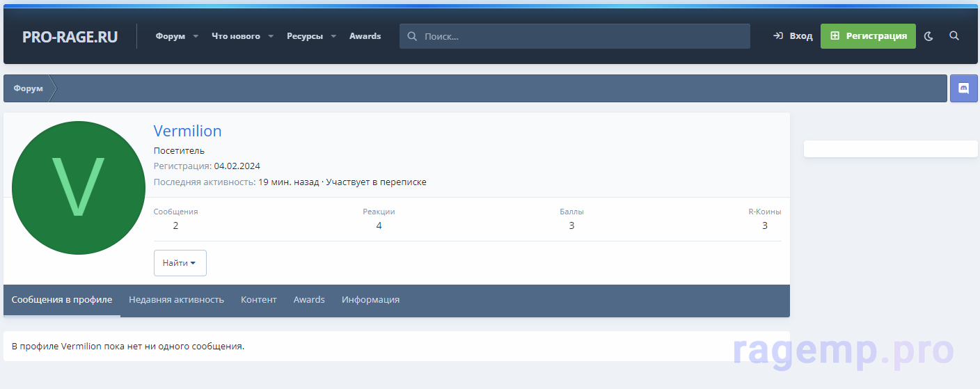Open the Найти dropdown button
Screen dimensions: 980x389
(x=180, y=263)
